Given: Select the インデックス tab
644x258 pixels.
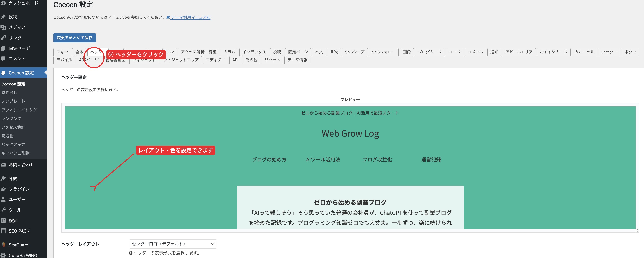Looking at the screenshot, I should tap(254, 52).
